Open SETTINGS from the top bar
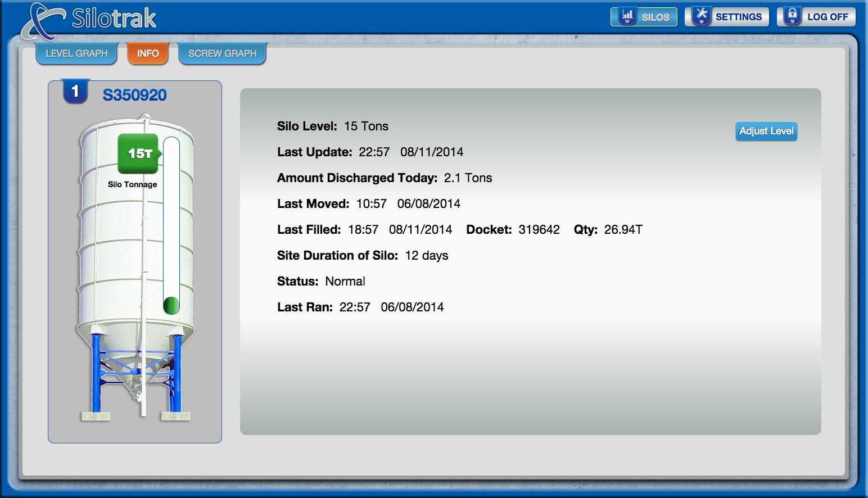Image resolution: width=868 pixels, height=498 pixels. 738,17
